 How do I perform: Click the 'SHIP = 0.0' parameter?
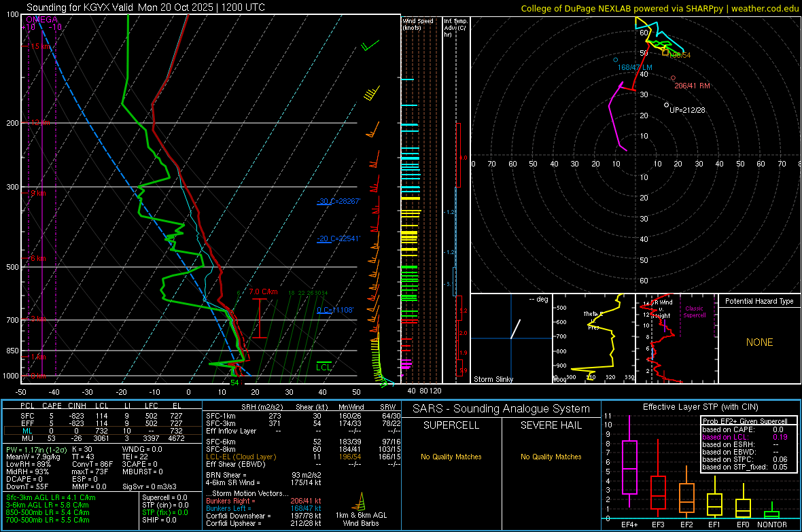[x=159, y=520]
